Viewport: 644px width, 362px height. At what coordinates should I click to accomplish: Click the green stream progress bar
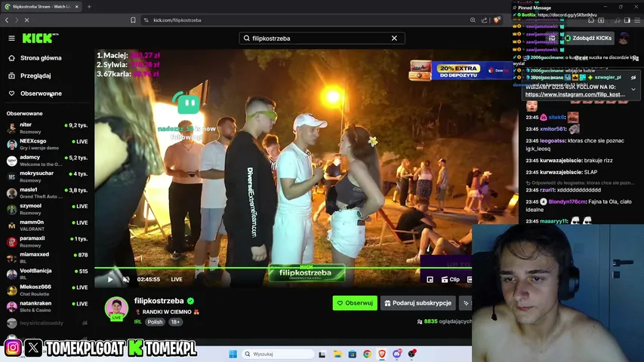point(283,268)
